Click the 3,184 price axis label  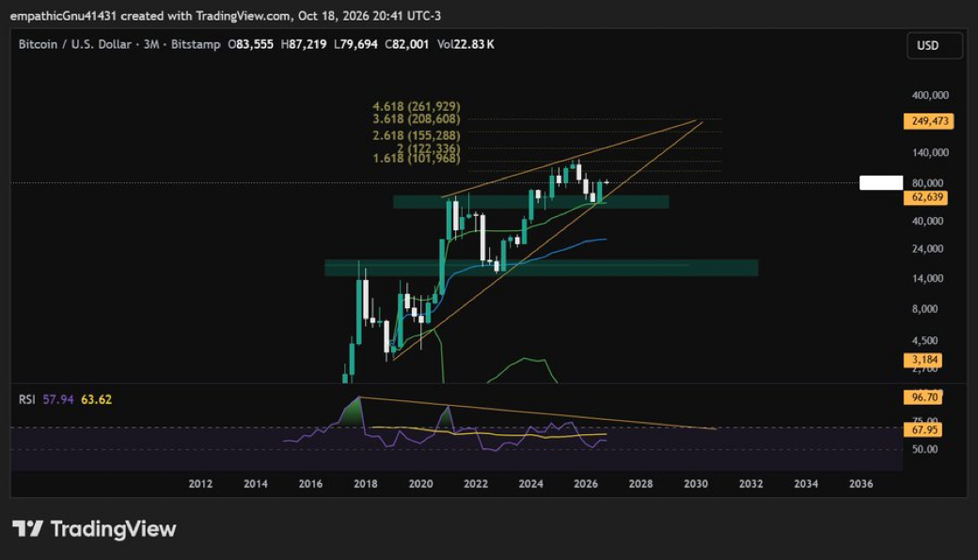click(923, 360)
